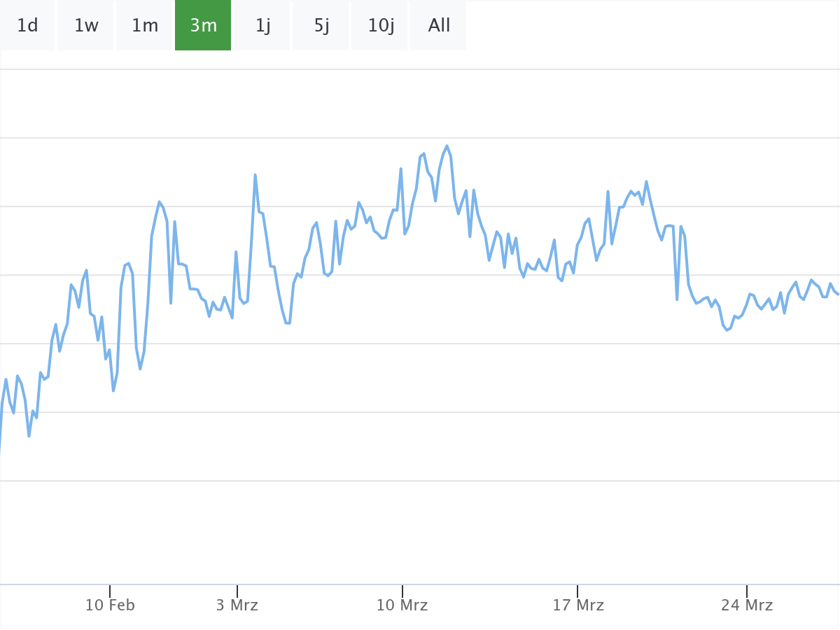Click the peak just after 10 Feb
The height and width of the screenshot is (630, 840).
click(160, 202)
